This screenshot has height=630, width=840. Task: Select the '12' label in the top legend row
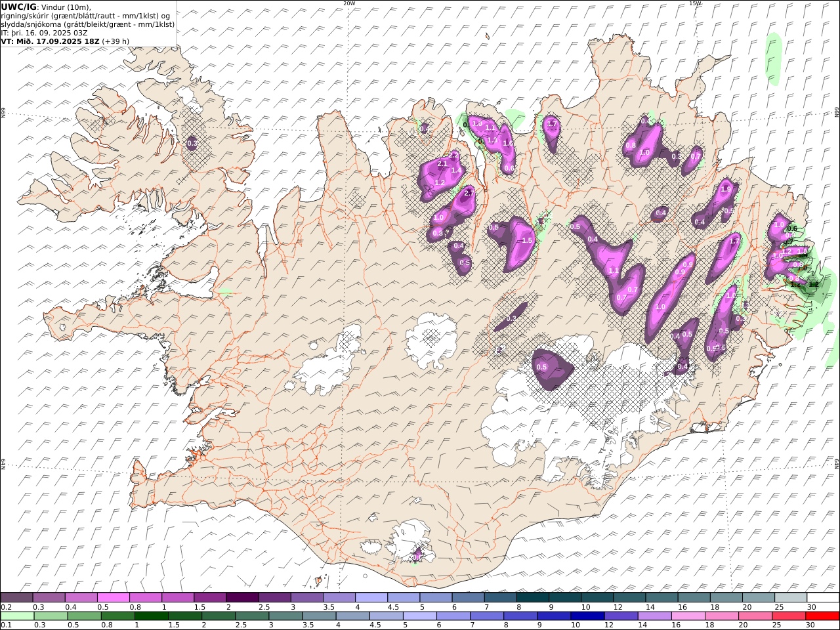pyautogui.click(x=617, y=607)
